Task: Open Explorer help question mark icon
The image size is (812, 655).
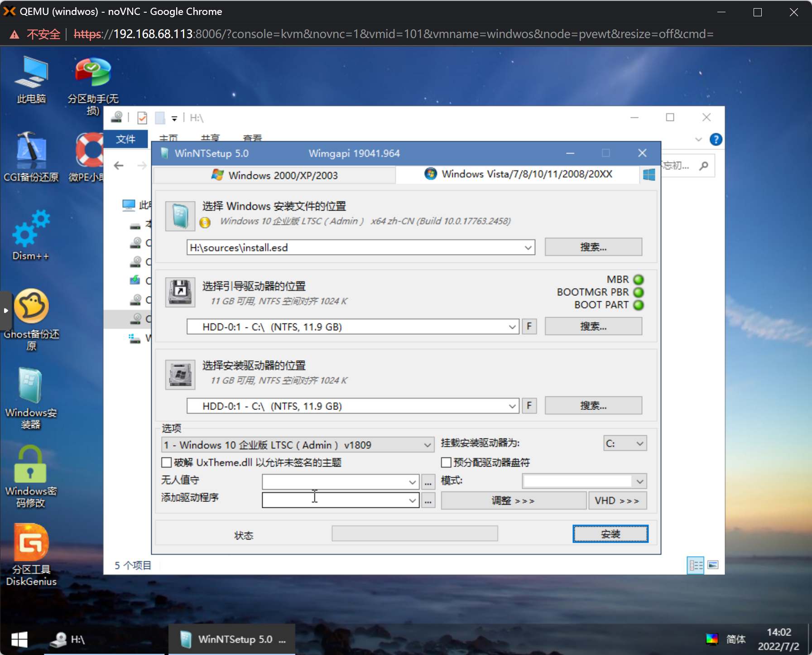Action: pyautogui.click(x=716, y=139)
